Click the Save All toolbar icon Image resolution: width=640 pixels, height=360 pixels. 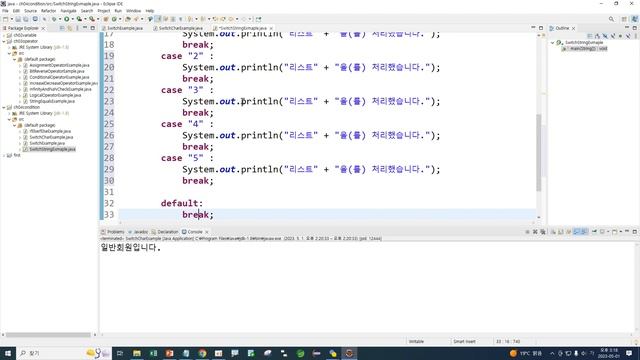pyautogui.click(x=26, y=19)
